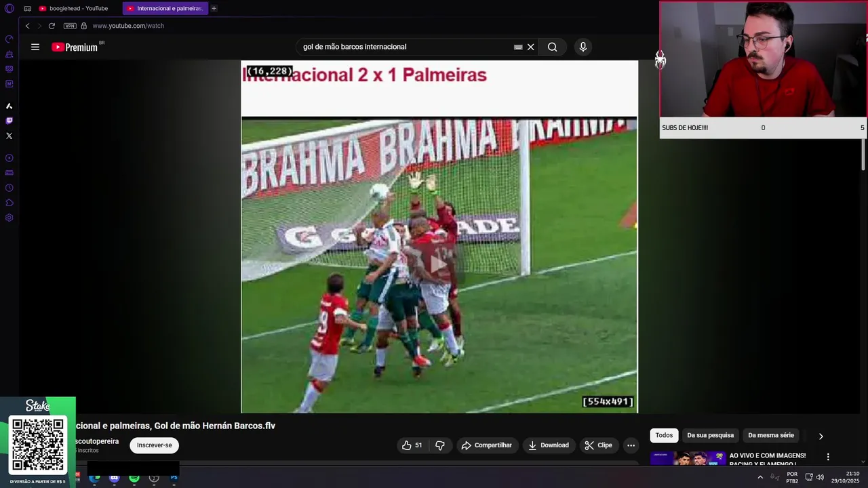Open GX Cleaner sidebar icon
The image size is (868, 488).
(x=9, y=54)
